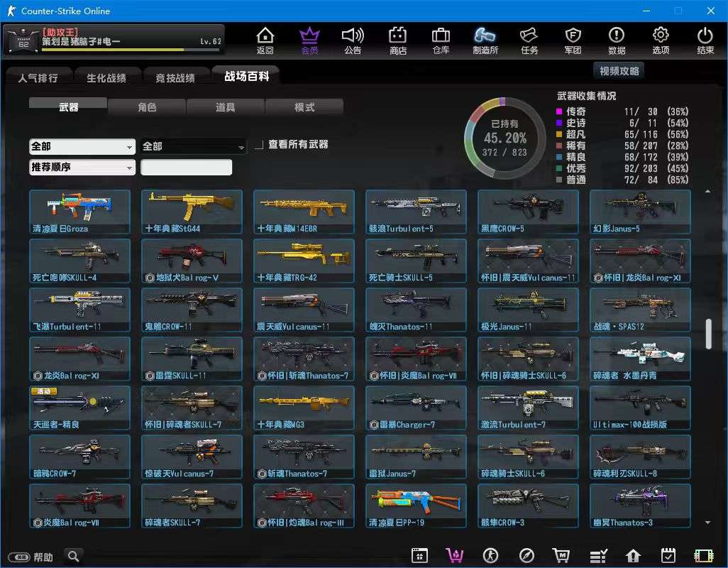Viewport: 728px width, 568px height.
Task: Select the 战魂·SPAS12 weapon card
Action: coord(640,310)
